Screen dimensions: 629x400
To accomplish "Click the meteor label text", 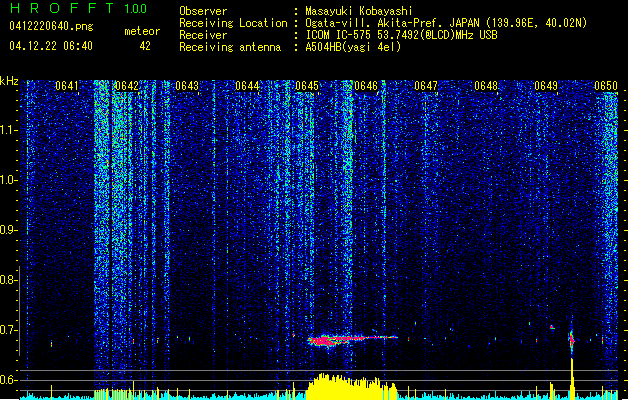I will tap(142, 31).
